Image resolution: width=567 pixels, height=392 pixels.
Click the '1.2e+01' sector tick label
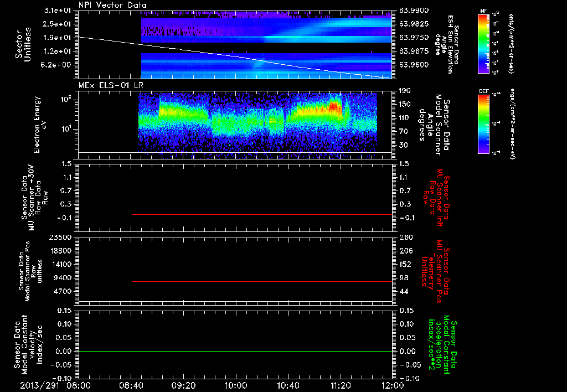(58, 51)
